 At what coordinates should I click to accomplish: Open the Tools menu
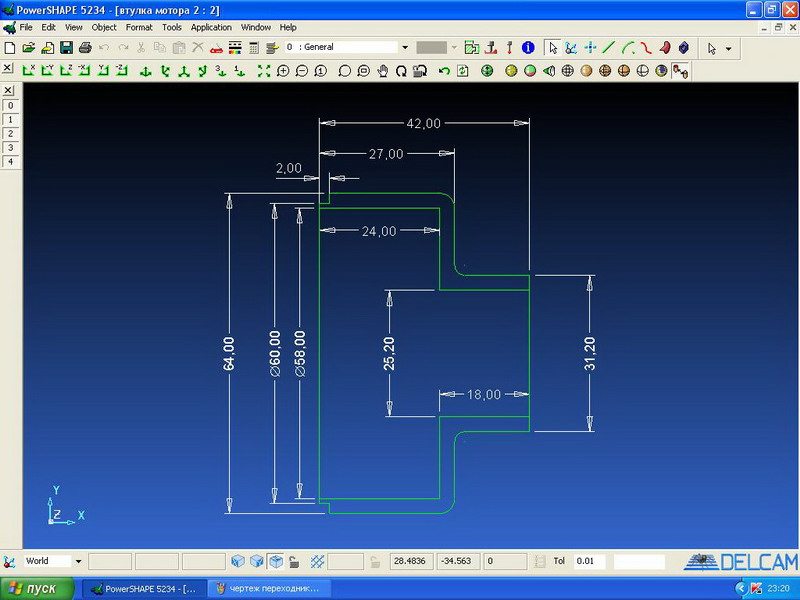(172, 27)
